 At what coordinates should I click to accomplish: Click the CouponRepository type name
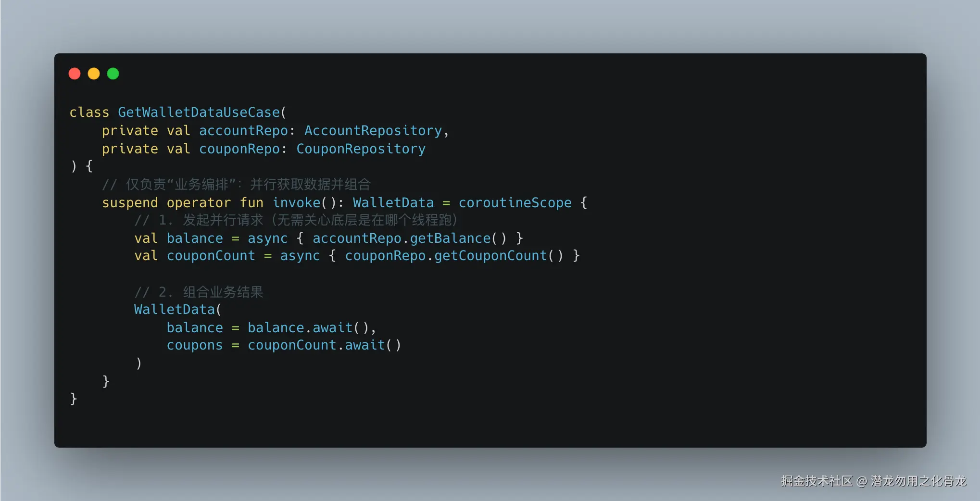(x=361, y=149)
